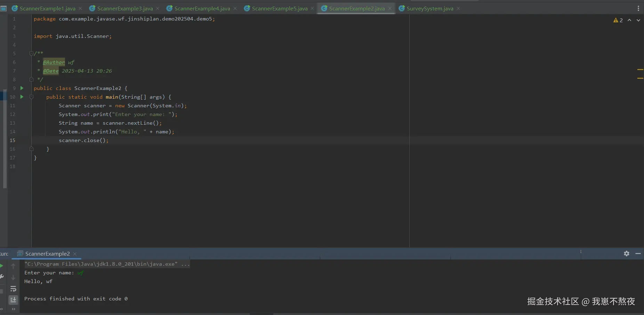This screenshot has height=315, width=644.
Task: Run the main method from the line 10 gutter
Action: point(22,97)
